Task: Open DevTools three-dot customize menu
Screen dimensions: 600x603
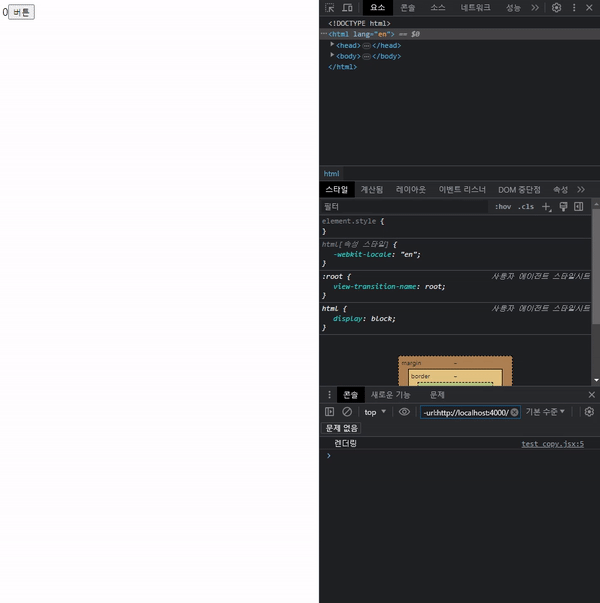Action: pyautogui.click(x=574, y=8)
